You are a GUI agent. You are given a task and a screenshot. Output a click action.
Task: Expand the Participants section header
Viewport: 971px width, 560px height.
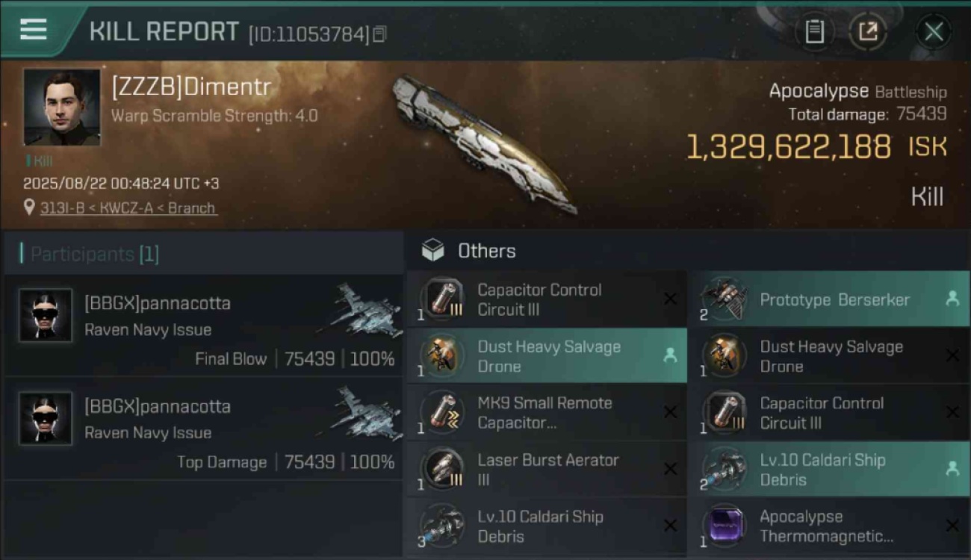coord(90,254)
